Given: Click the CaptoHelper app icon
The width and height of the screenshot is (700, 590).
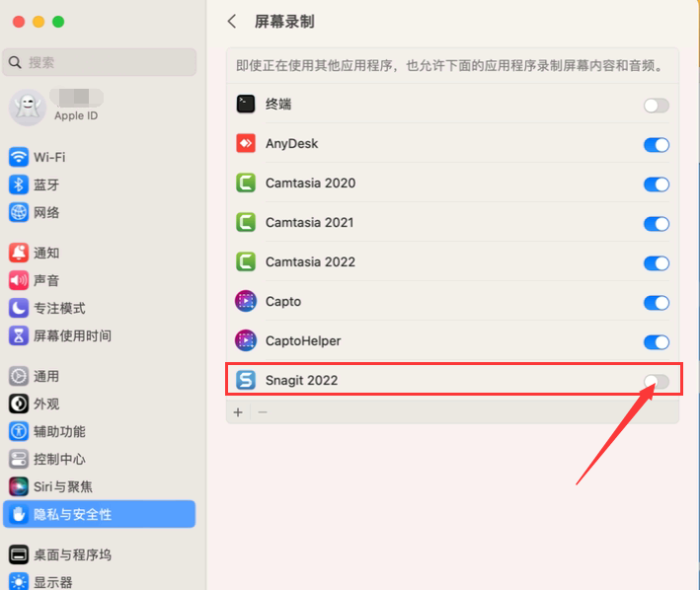Looking at the screenshot, I should point(246,341).
